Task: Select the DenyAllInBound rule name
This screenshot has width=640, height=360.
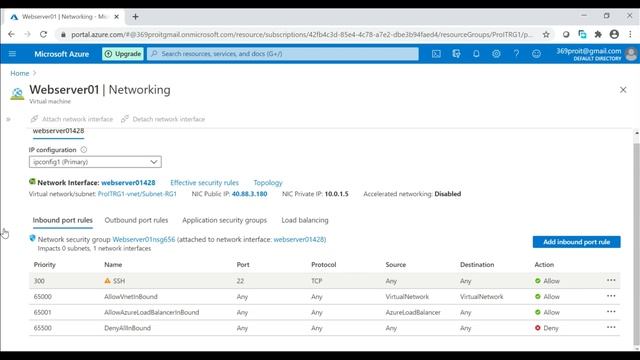Action: (127, 328)
